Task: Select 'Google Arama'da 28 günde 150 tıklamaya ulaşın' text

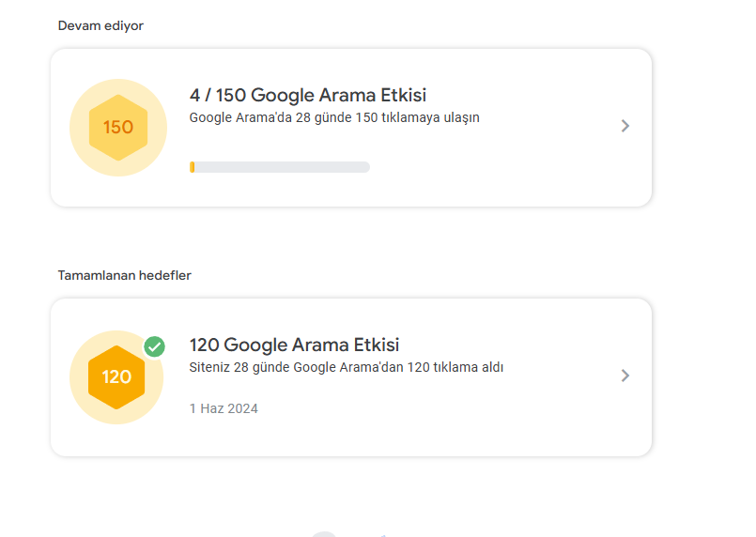Action: coord(334,117)
